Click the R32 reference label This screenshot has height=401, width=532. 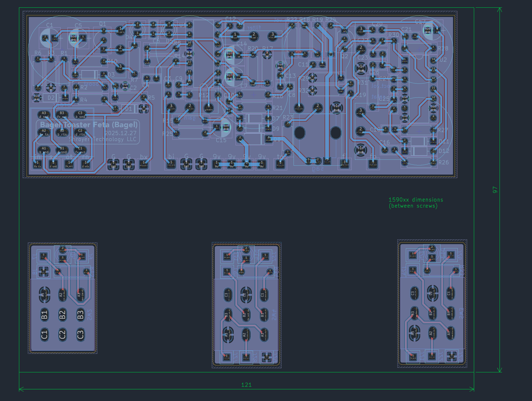coord(303,90)
